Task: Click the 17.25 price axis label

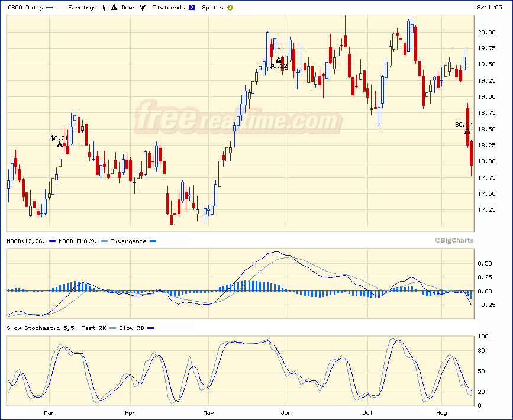Action: (487, 209)
